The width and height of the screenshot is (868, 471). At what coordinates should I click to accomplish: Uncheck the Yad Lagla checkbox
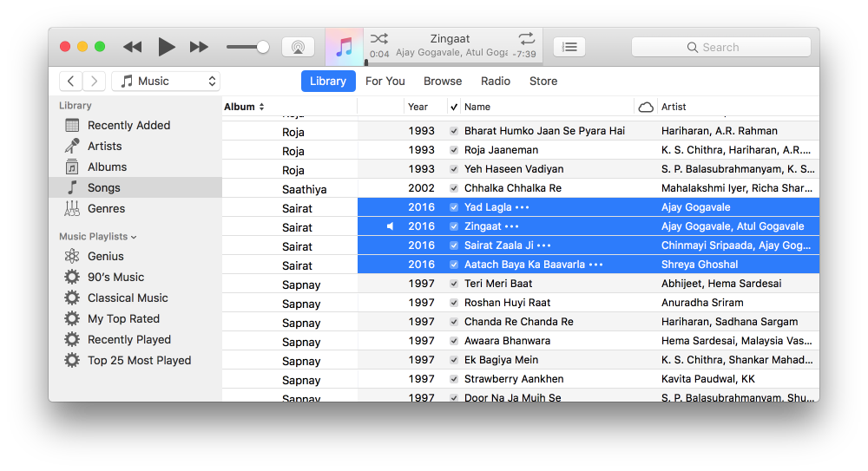(454, 207)
